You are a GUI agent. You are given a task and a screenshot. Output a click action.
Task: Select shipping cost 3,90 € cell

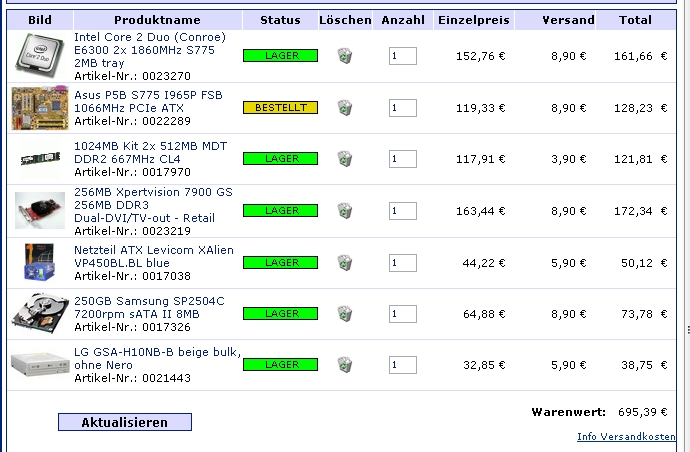click(569, 159)
